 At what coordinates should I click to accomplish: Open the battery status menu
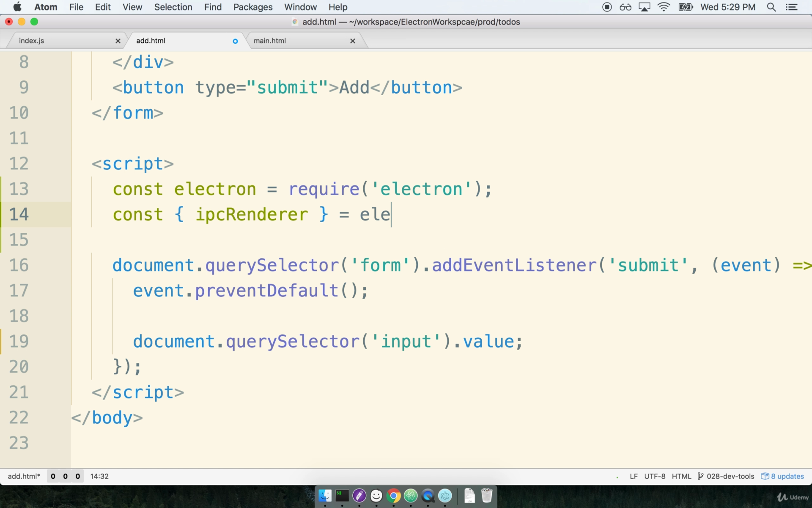pyautogui.click(x=686, y=7)
